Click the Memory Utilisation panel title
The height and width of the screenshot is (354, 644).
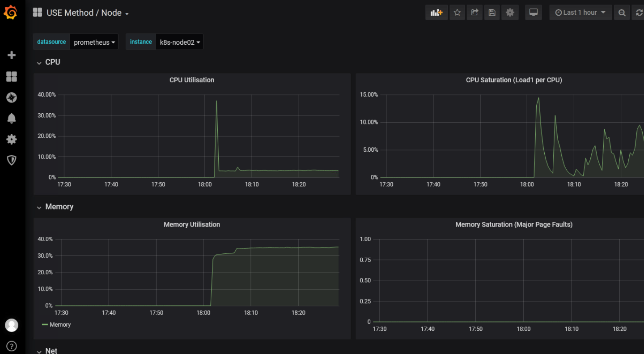[x=192, y=225]
